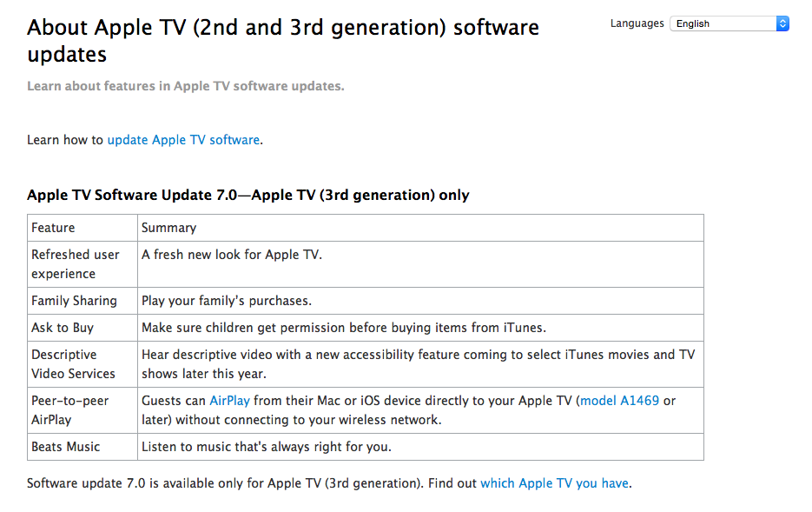Click the 'Listen to music' summary text

[x=266, y=447]
